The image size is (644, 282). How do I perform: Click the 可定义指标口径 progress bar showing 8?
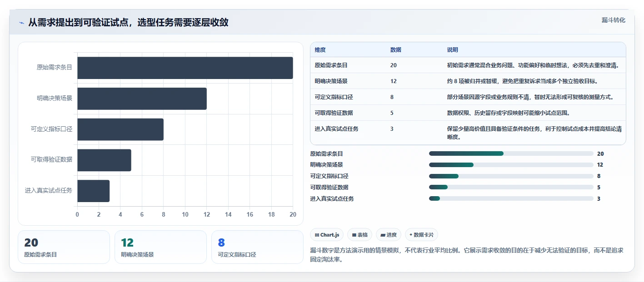(511, 176)
